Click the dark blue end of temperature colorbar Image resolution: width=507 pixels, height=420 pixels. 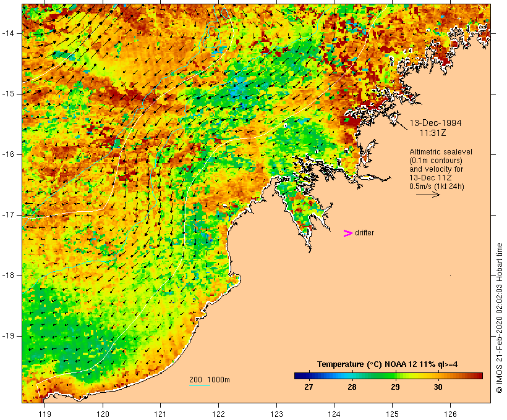(299, 376)
